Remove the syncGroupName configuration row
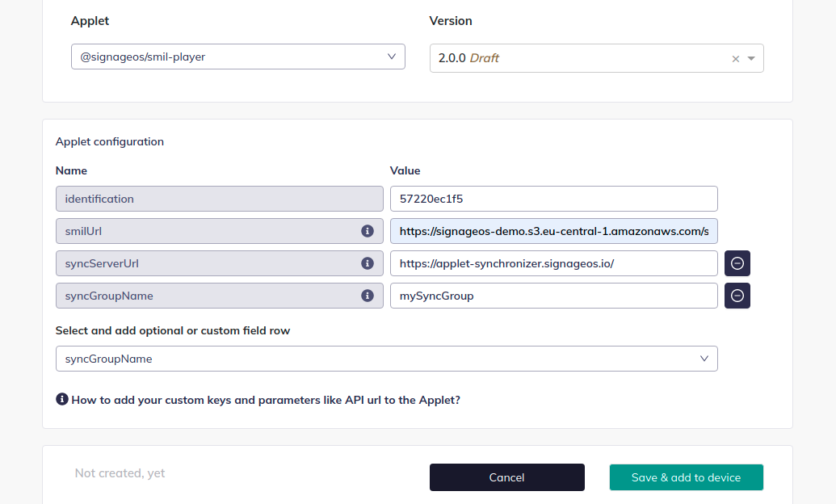The width and height of the screenshot is (836, 504). pyautogui.click(x=737, y=295)
